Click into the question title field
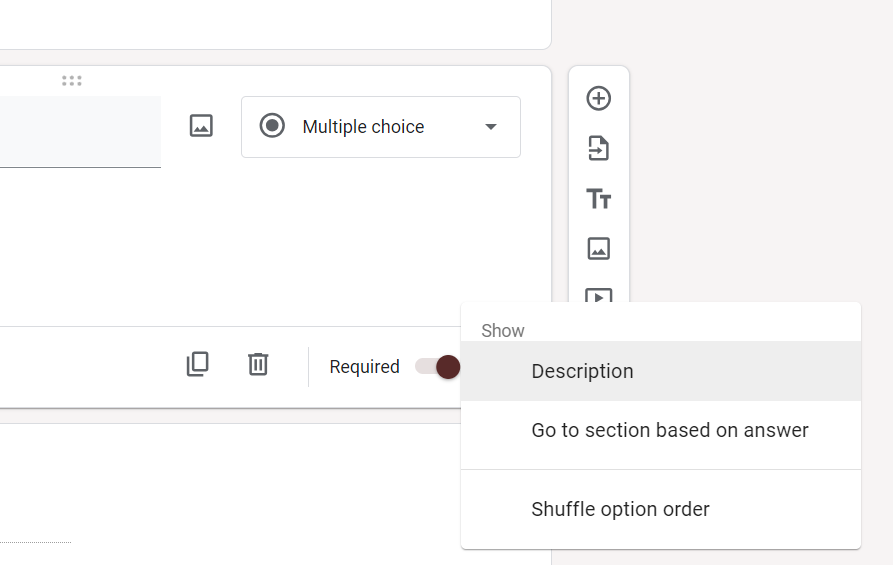Image resolution: width=893 pixels, height=565 pixels. pyautogui.click(x=80, y=131)
